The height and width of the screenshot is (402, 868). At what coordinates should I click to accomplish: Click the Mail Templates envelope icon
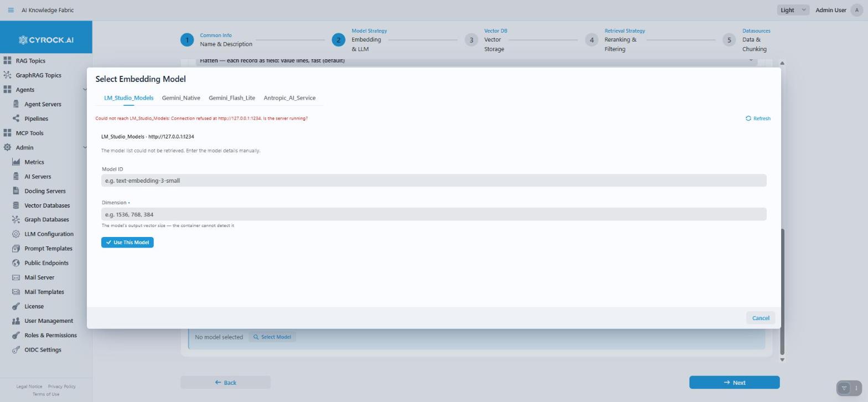(x=16, y=292)
